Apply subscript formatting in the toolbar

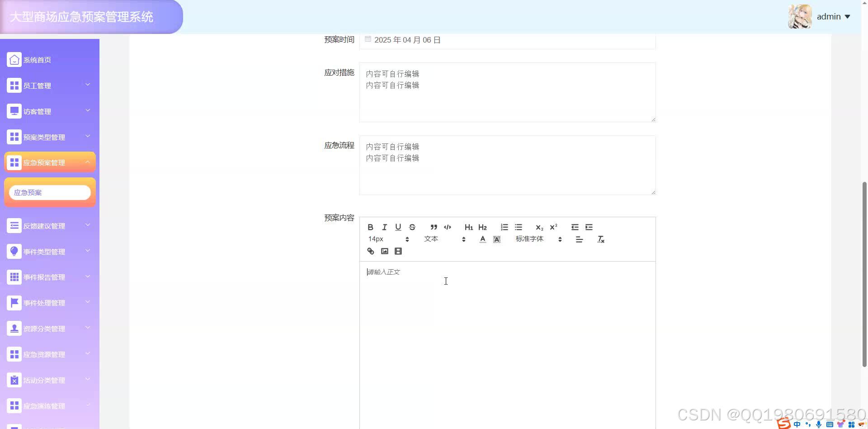pos(538,228)
